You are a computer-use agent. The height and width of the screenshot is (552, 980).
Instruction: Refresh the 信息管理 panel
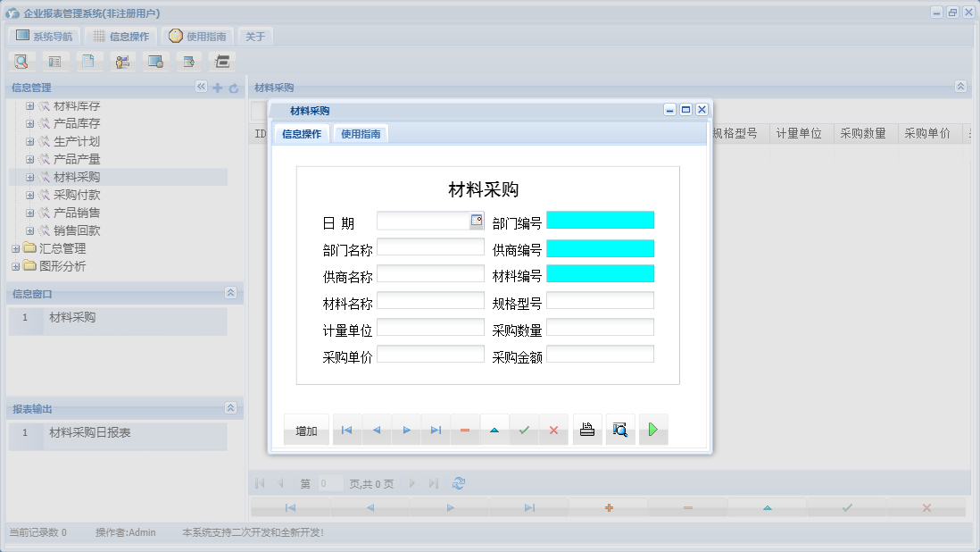click(x=232, y=88)
